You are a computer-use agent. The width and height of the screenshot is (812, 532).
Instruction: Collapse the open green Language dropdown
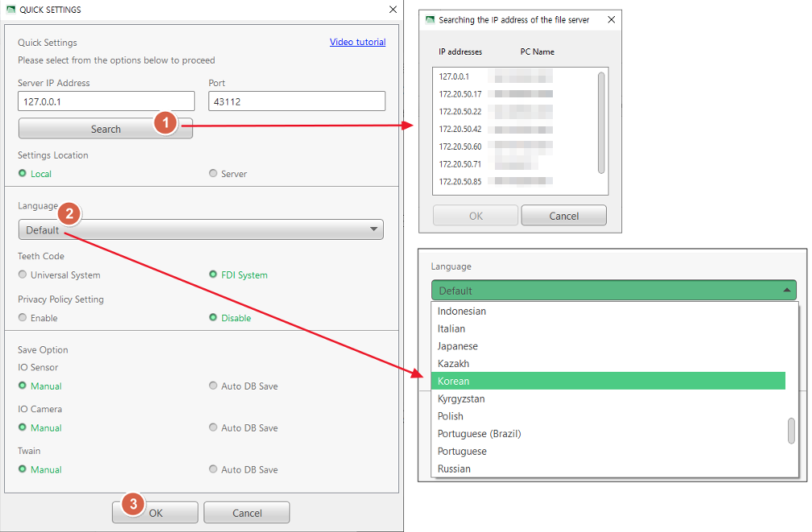click(x=614, y=290)
